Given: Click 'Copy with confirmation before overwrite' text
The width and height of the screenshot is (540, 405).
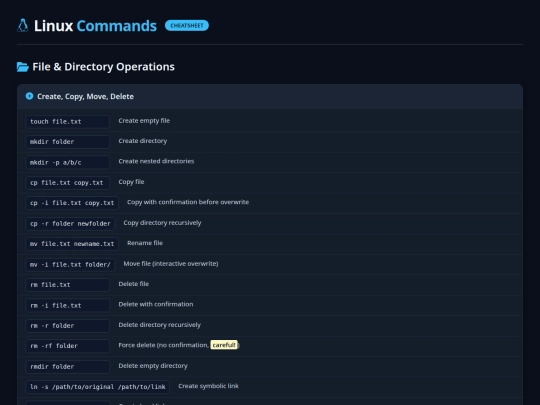Looking at the screenshot, I should 188,202.
